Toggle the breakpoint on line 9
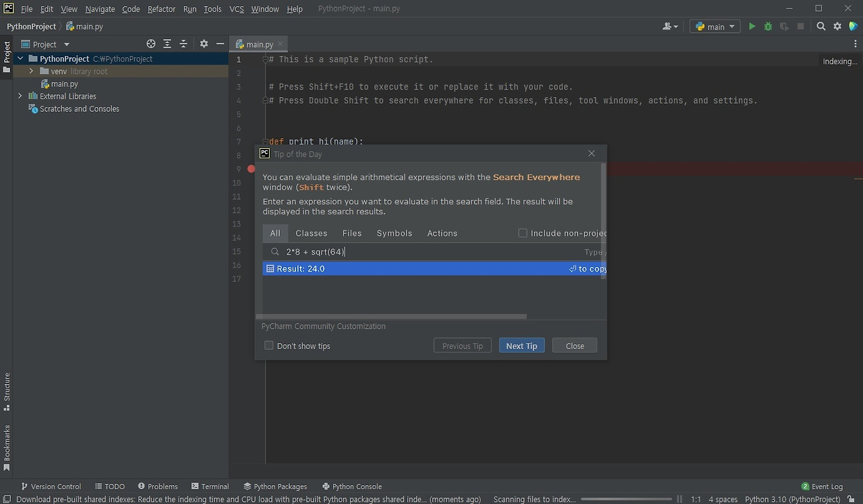Screen dimensions: 863x504 251,169
